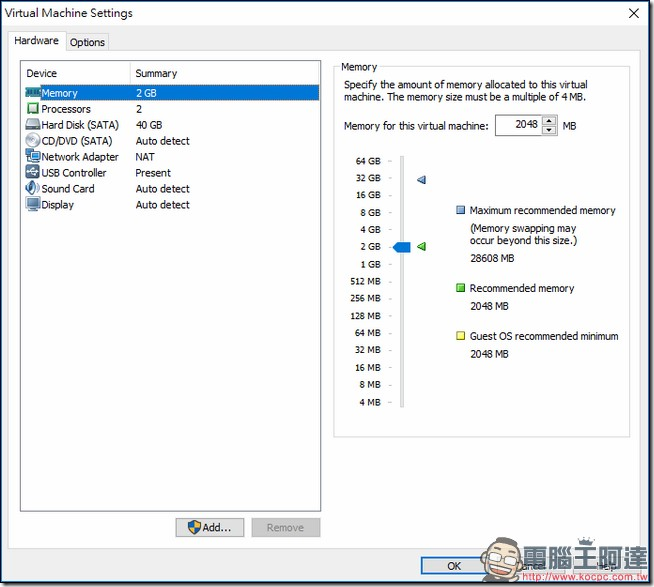
Task: Select the Sound Card row label
Action: click(68, 189)
